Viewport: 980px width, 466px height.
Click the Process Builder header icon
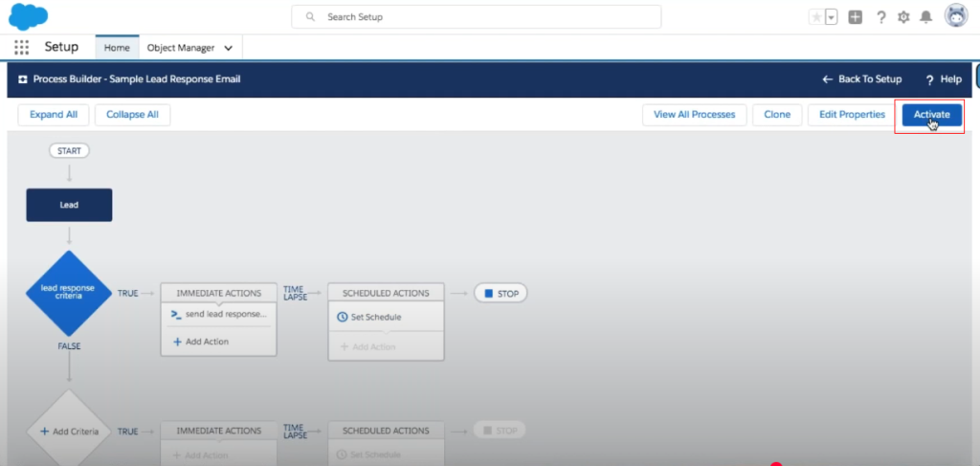pos(23,79)
